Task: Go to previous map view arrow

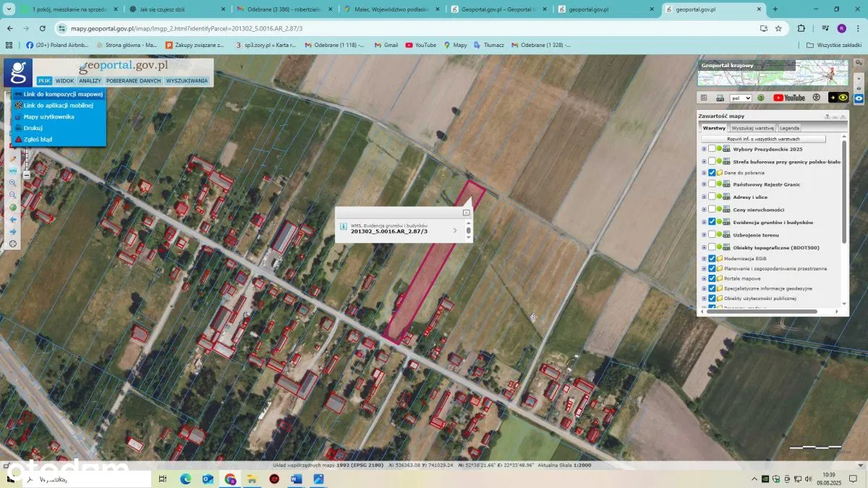Action: point(12,219)
